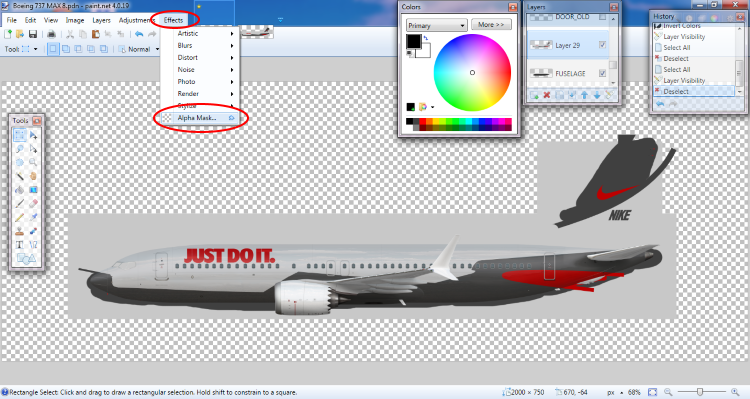Select the Move Selection tool
This screenshot has height=399, width=750.
tap(33, 149)
